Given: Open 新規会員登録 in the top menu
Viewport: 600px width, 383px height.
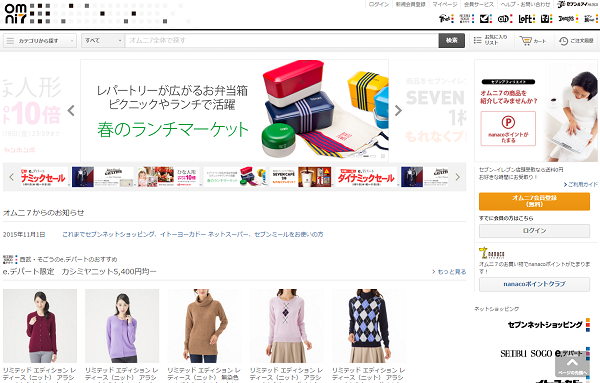Looking at the screenshot, I should [x=411, y=4].
